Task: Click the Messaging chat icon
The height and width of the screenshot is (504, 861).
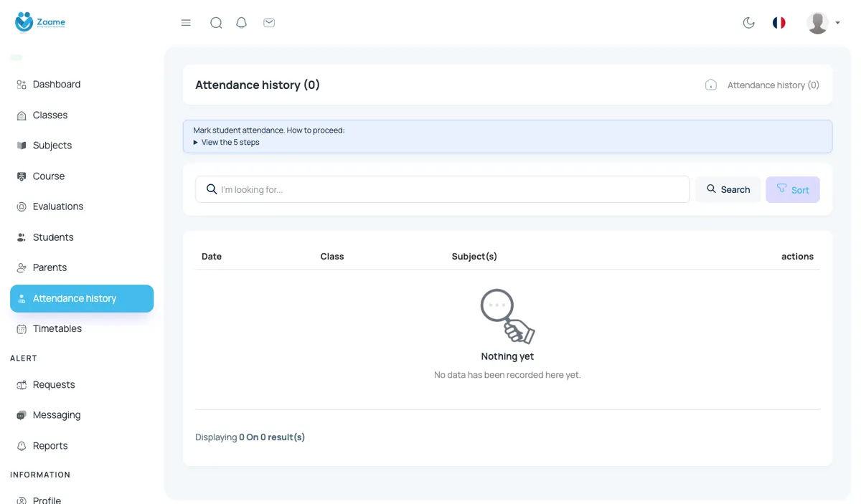Action: point(22,415)
